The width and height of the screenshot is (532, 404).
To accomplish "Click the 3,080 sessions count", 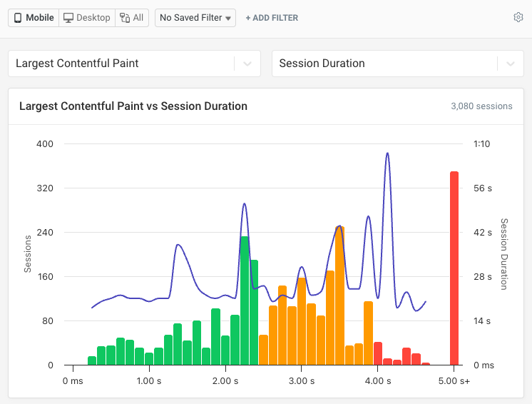I will point(481,106).
